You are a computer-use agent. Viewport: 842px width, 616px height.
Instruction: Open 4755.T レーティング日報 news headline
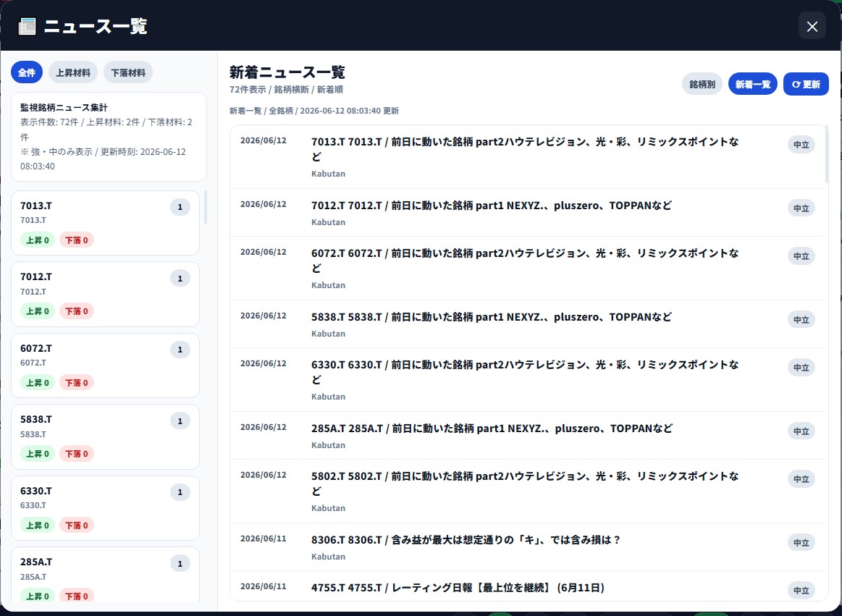click(458, 588)
